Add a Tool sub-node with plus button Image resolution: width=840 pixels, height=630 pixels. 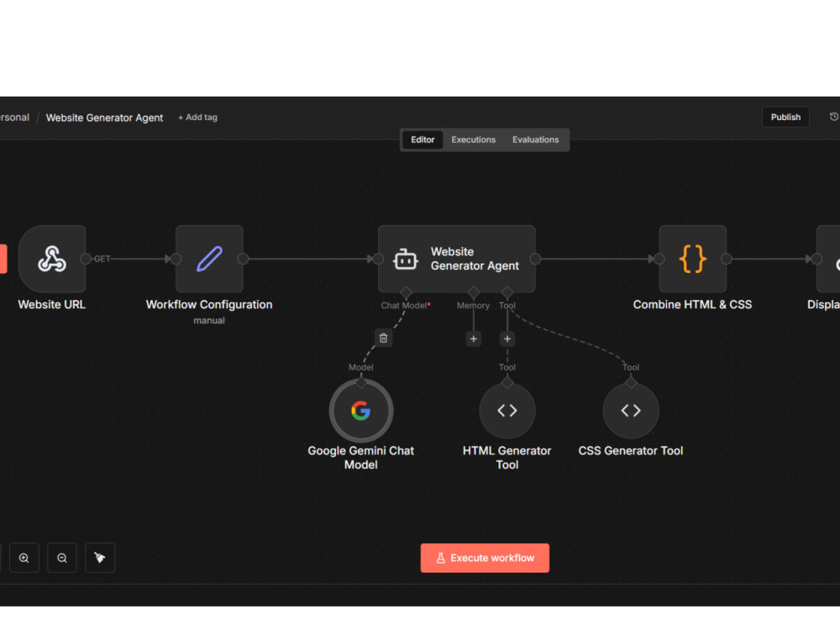click(507, 339)
